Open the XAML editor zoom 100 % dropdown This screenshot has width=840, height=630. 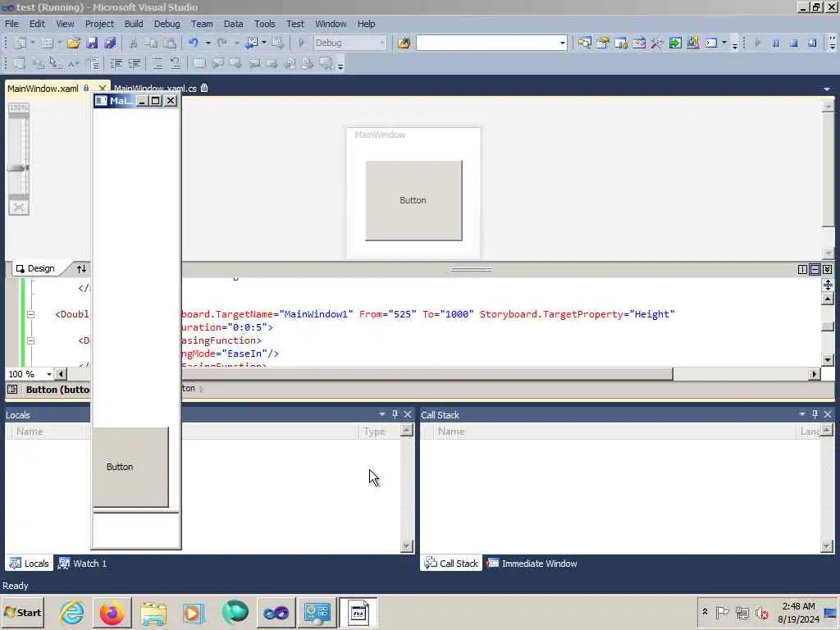[48, 374]
